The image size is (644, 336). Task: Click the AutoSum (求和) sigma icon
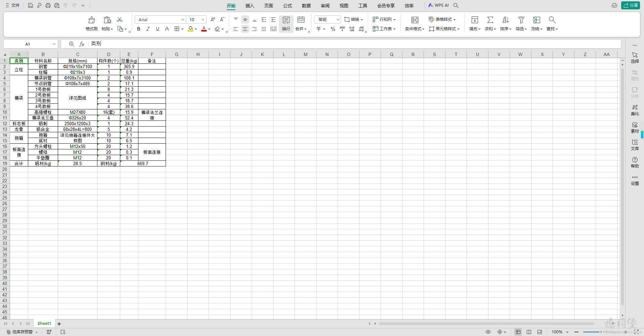click(490, 20)
